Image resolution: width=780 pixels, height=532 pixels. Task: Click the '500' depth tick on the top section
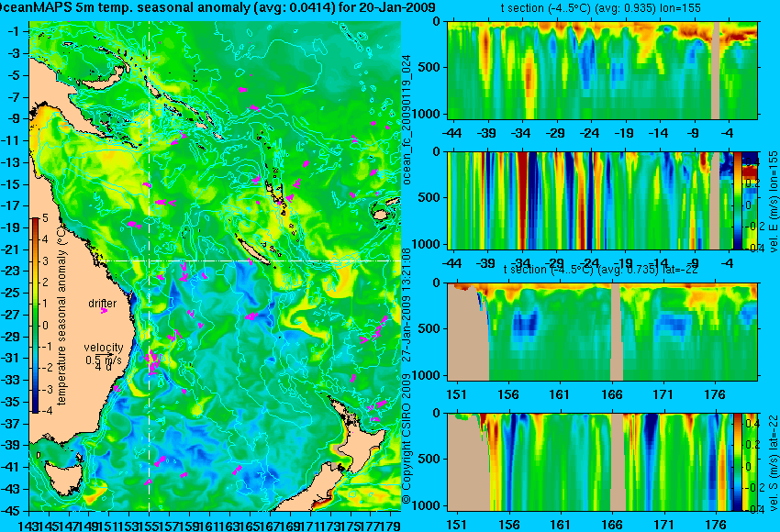[429, 68]
